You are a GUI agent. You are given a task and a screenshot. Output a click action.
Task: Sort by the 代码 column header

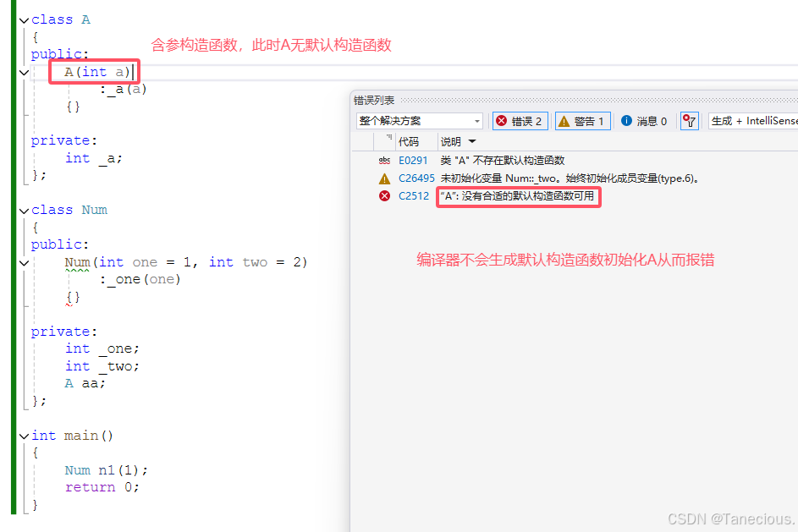coord(409,141)
